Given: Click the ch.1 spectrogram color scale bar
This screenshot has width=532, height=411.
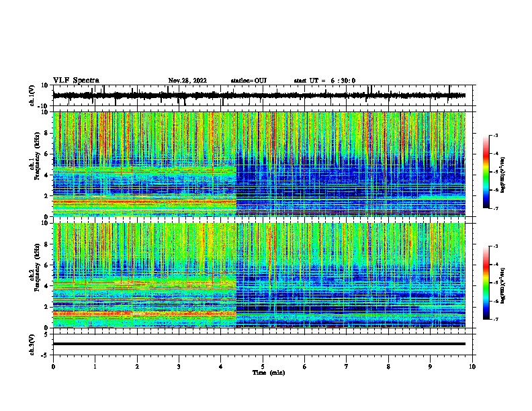Looking at the screenshot, I should point(486,172).
